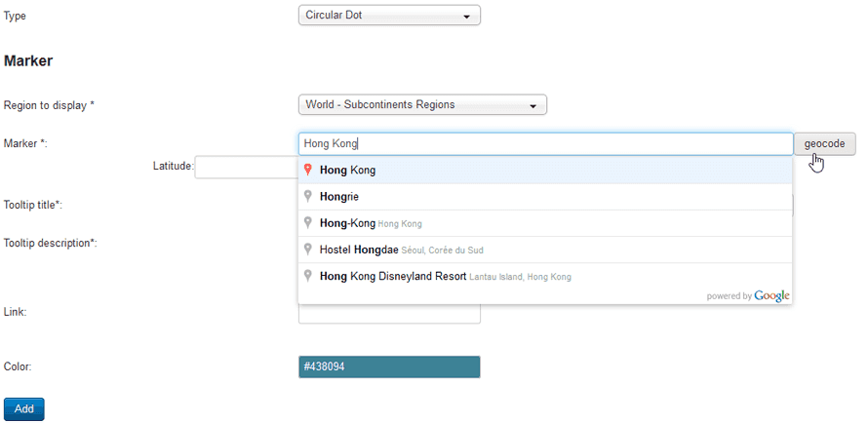Click the pin icon beside Hong-Kong suggestion

(308, 223)
